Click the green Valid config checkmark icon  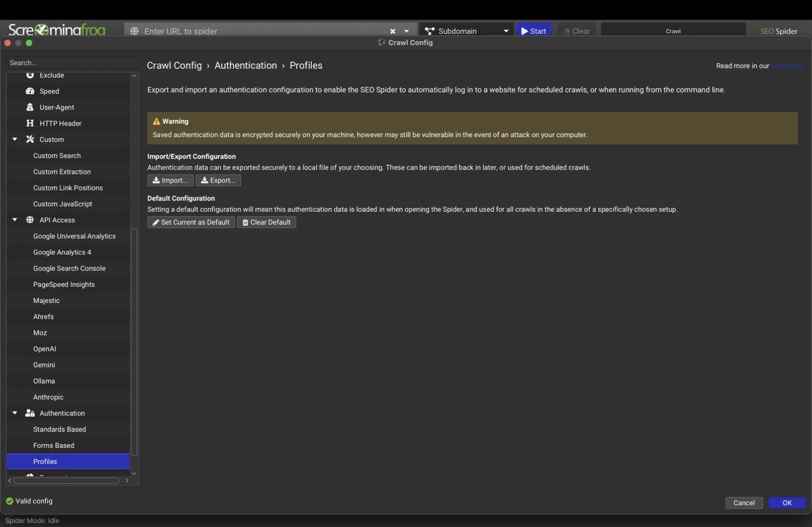pyautogui.click(x=9, y=501)
